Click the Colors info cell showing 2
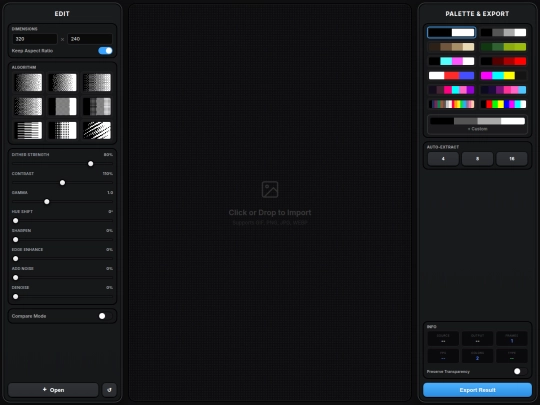This screenshot has width=540, height=405. pos(477,356)
